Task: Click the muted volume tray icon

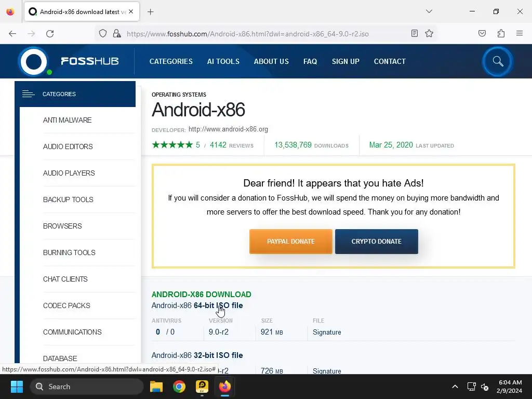Action: pyautogui.click(x=485, y=387)
